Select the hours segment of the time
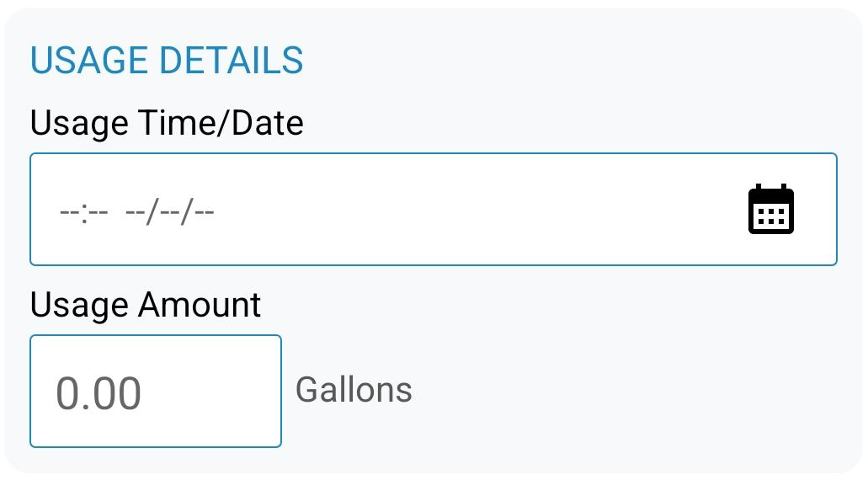Image resolution: width=868 pixels, height=480 pixels. (68, 211)
